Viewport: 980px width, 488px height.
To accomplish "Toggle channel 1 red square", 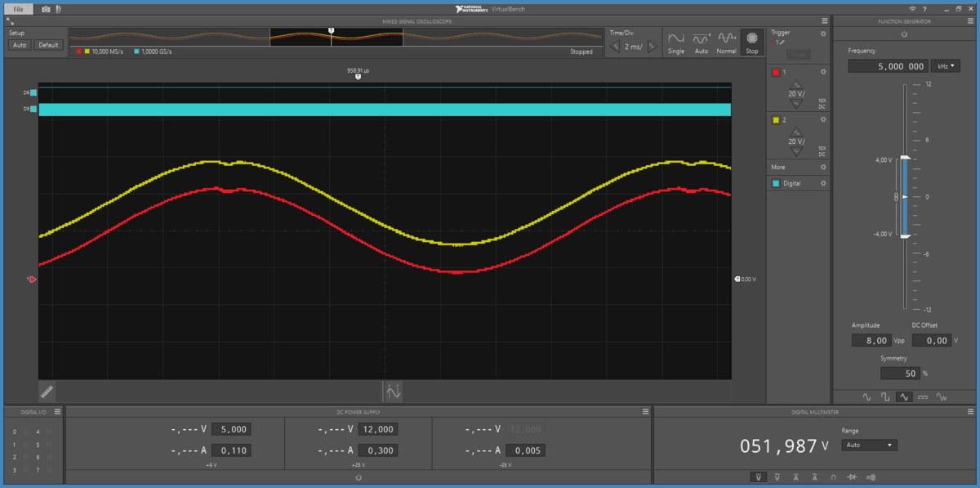I will (776, 73).
